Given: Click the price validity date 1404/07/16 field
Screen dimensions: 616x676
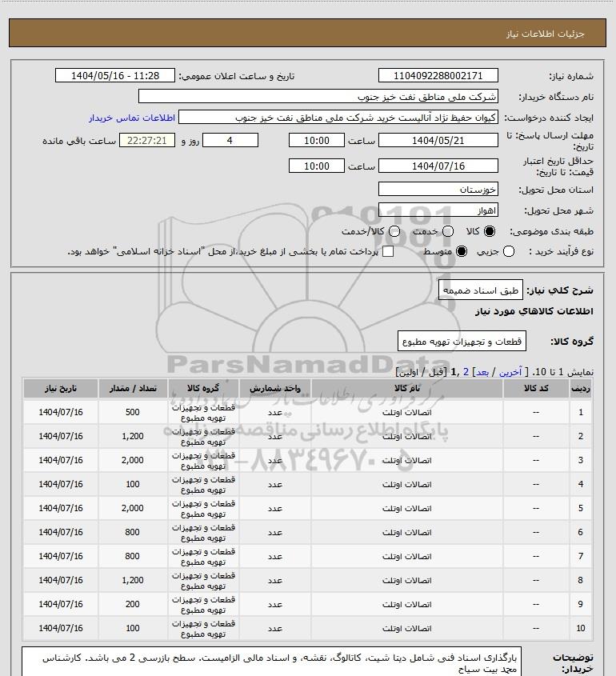Looking at the screenshot, I should tap(438, 166).
